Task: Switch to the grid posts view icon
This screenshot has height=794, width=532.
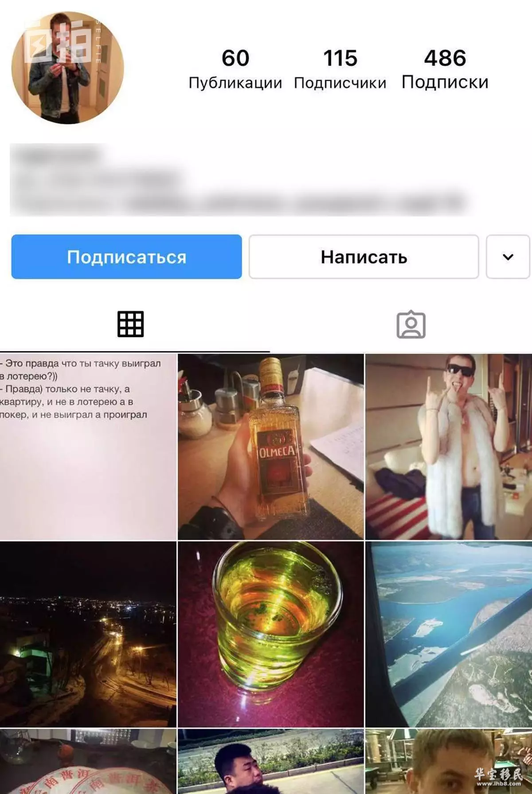Action: coord(130,324)
